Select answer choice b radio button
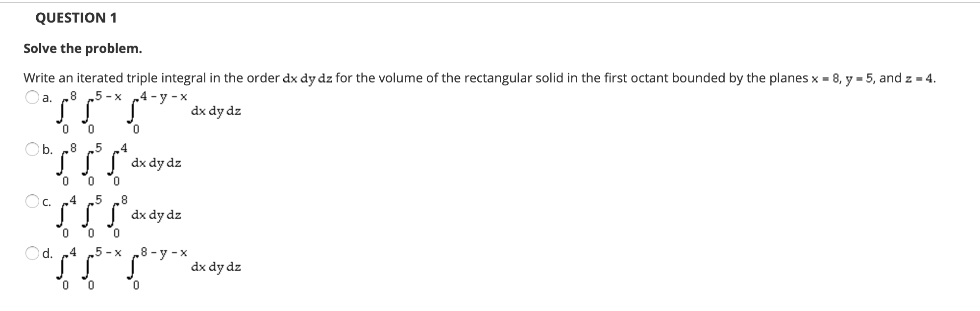980x311 pixels. click(31, 149)
